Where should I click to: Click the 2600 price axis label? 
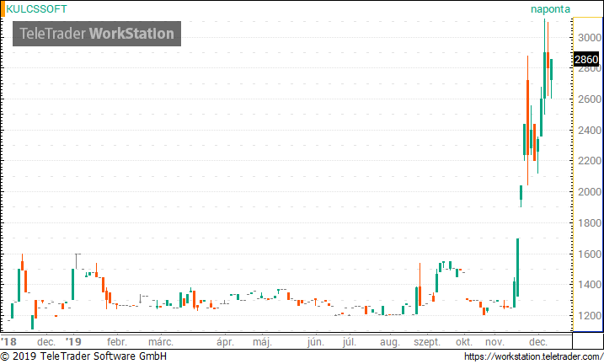coord(590,99)
